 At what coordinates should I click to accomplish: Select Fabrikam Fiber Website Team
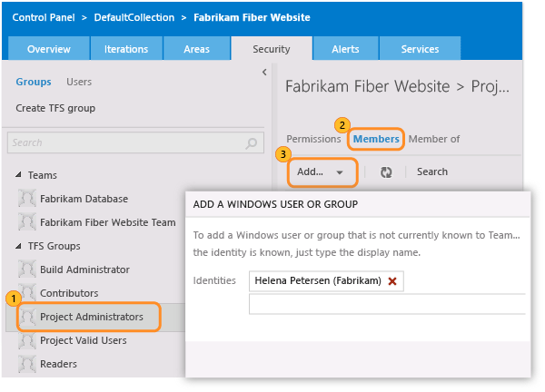[108, 222]
